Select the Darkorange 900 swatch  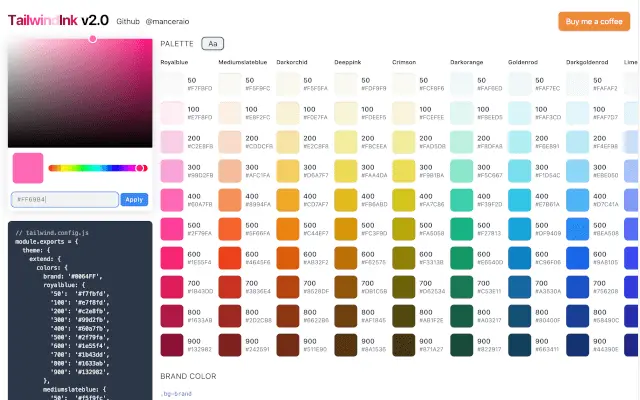[x=462, y=345]
